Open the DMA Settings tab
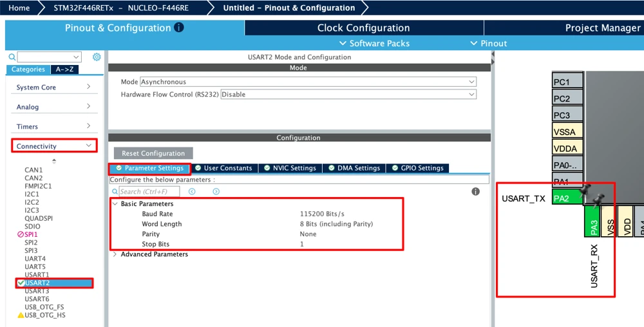Image resolution: width=644 pixels, height=327 pixels. 354,168
